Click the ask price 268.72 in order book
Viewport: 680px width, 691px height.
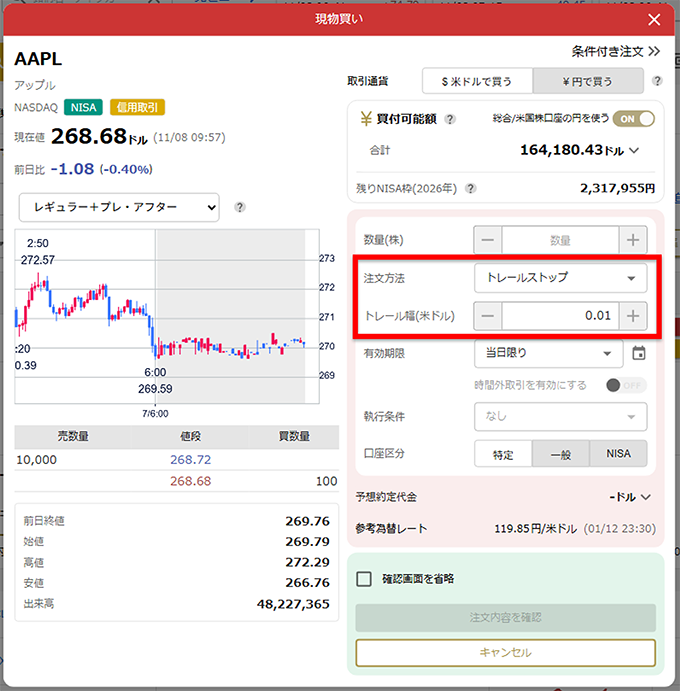(x=190, y=460)
